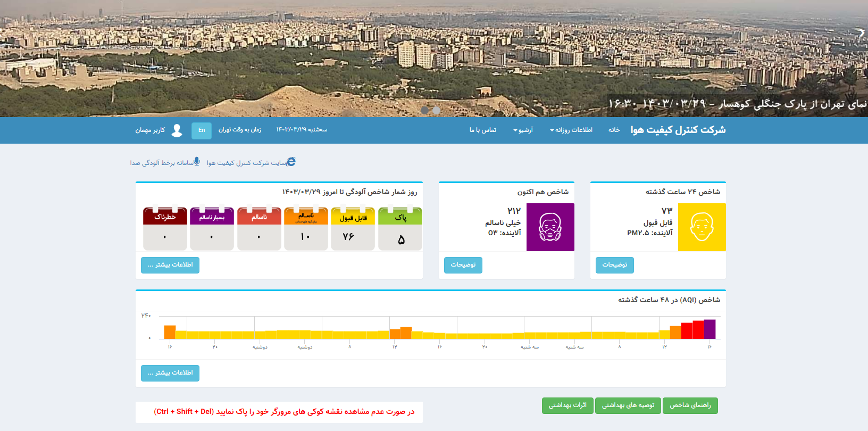Viewport: 868px width, 431px height.
Task: Click the date text سه‌شنبه ۱۴۰۳/۰۳/۲۹
Action: pos(302,130)
